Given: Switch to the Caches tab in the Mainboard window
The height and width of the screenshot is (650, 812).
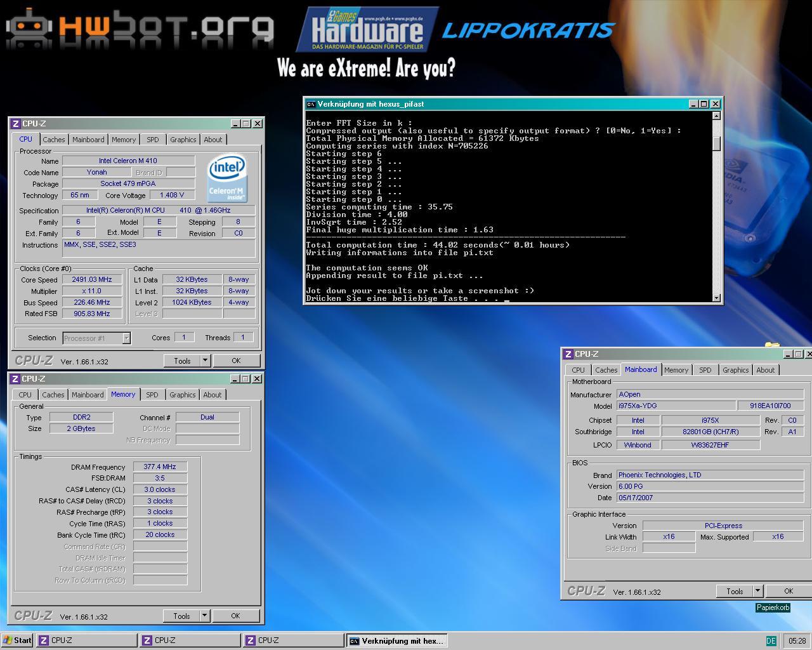Looking at the screenshot, I should click(606, 370).
